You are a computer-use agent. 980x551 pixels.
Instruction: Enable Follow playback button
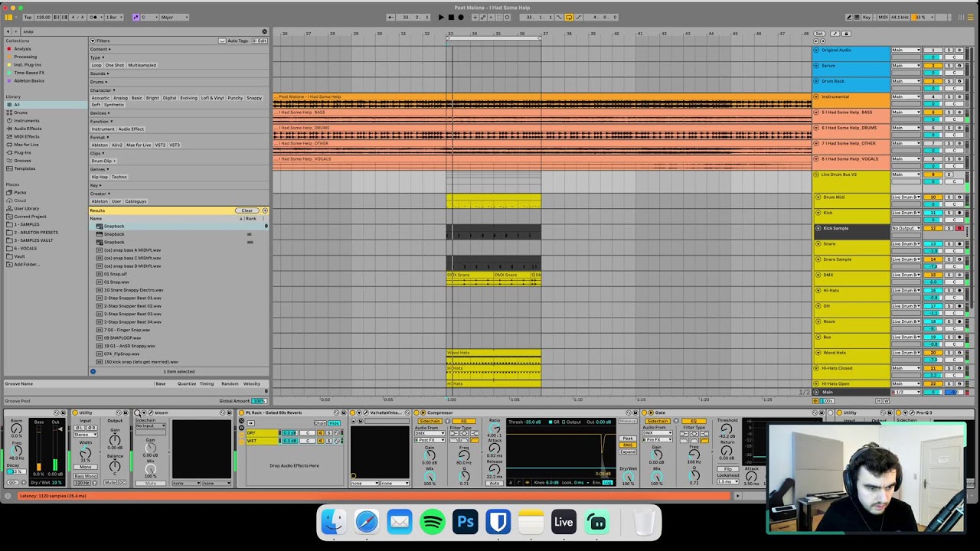(390, 17)
